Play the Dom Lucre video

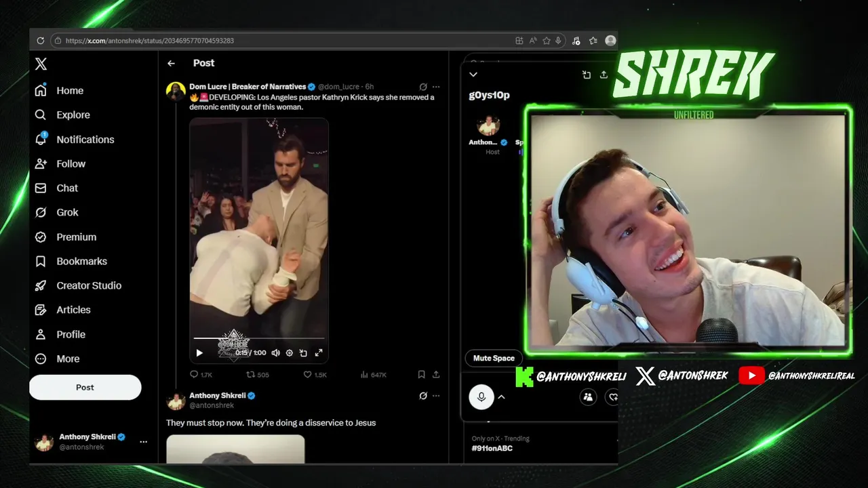[x=199, y=353]
